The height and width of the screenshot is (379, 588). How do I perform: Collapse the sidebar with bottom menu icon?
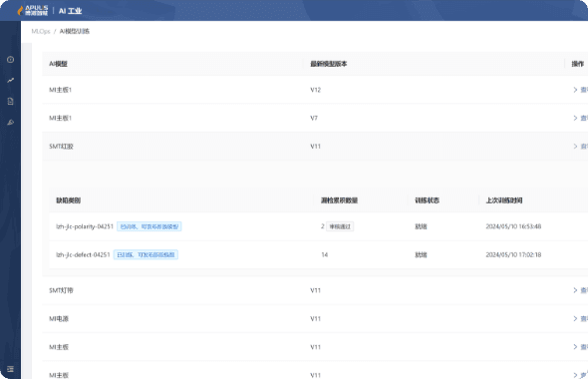pos(11,369)
